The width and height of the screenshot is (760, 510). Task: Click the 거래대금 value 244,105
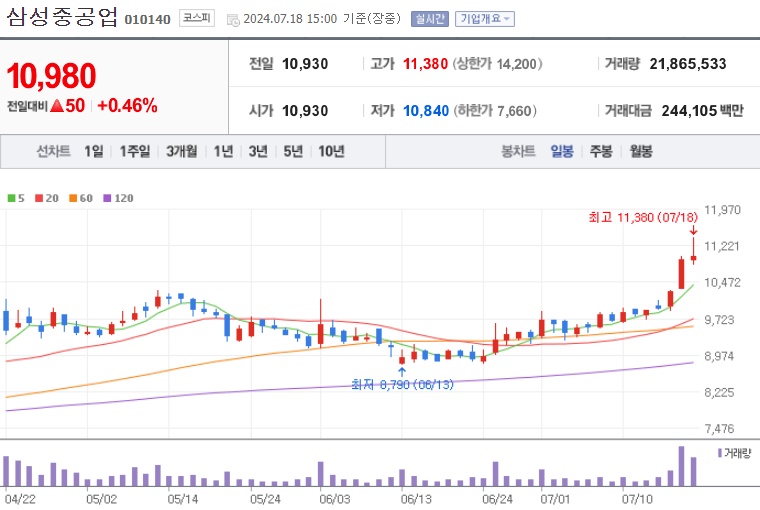pyautogui.click(x=689, y=111)
